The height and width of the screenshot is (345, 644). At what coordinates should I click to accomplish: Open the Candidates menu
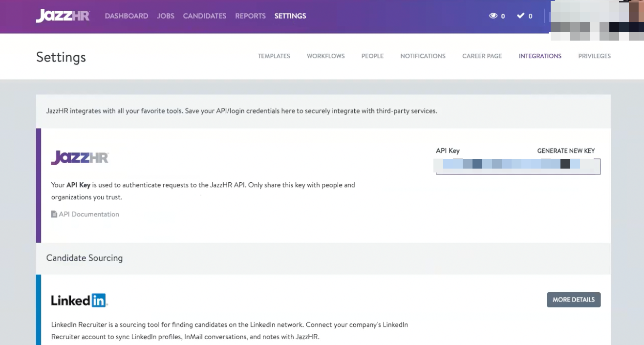coord(205,16)
